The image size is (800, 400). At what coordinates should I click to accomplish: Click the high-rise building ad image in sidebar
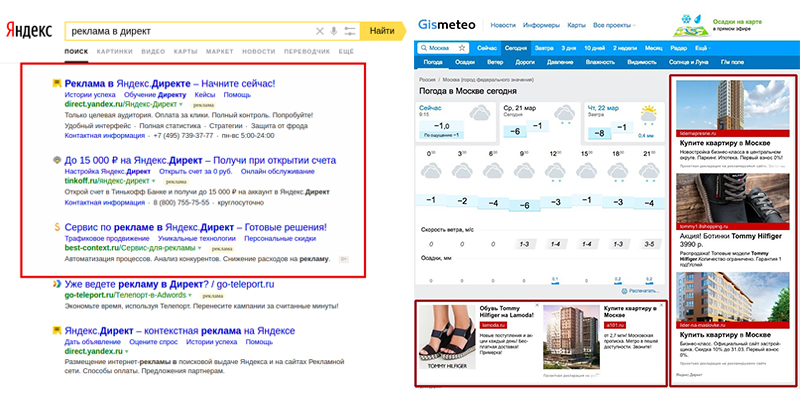pos(732,105)
